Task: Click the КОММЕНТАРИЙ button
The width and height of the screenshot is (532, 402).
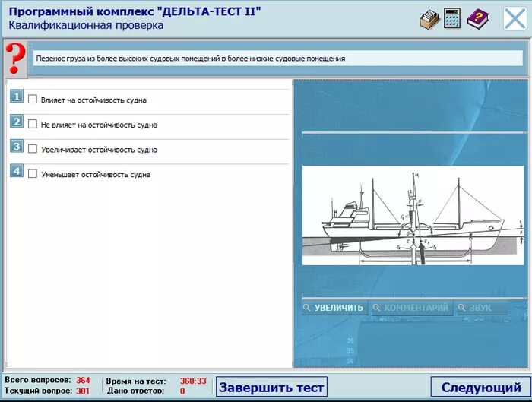Action: tap(412, 308)
